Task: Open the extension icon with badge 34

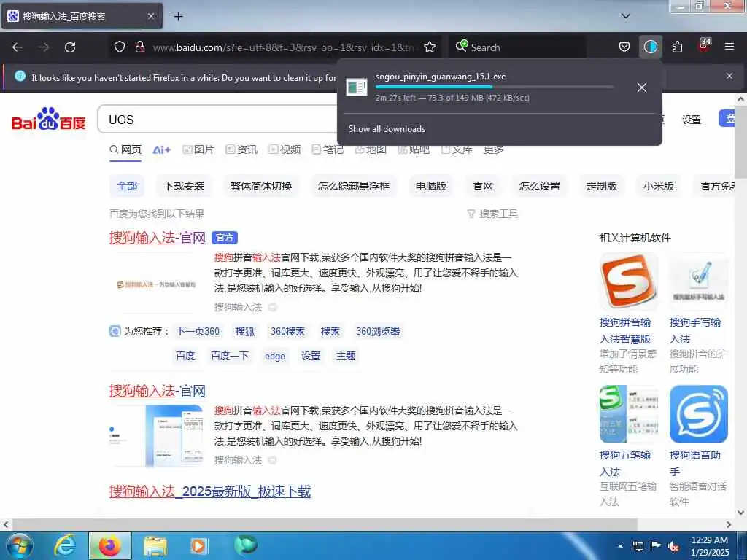Action: coord(704,46)
